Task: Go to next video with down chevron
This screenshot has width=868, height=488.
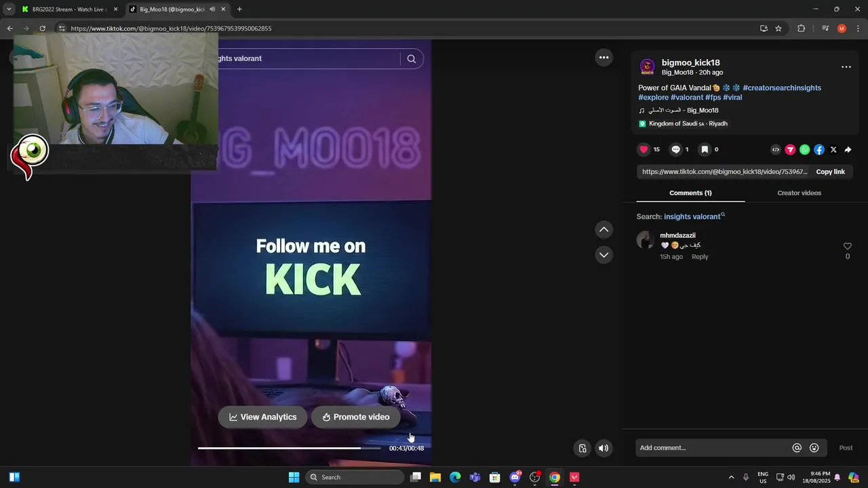Action: (x=604, y=255)
